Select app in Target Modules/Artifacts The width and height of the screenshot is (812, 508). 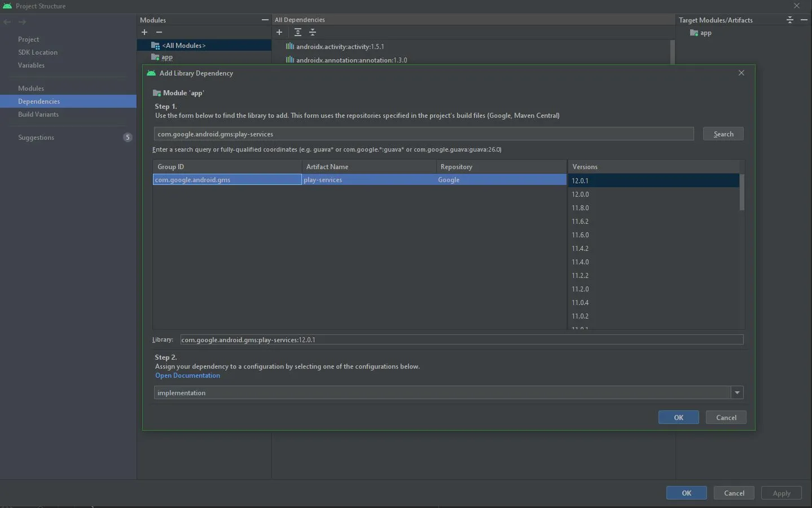(701, 33)
